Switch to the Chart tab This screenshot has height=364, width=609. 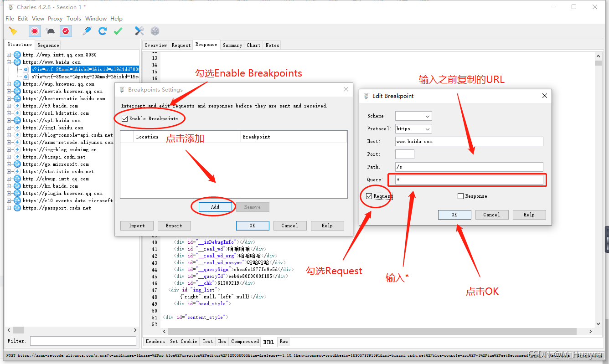pyautogui.click(x=253, y=45)
